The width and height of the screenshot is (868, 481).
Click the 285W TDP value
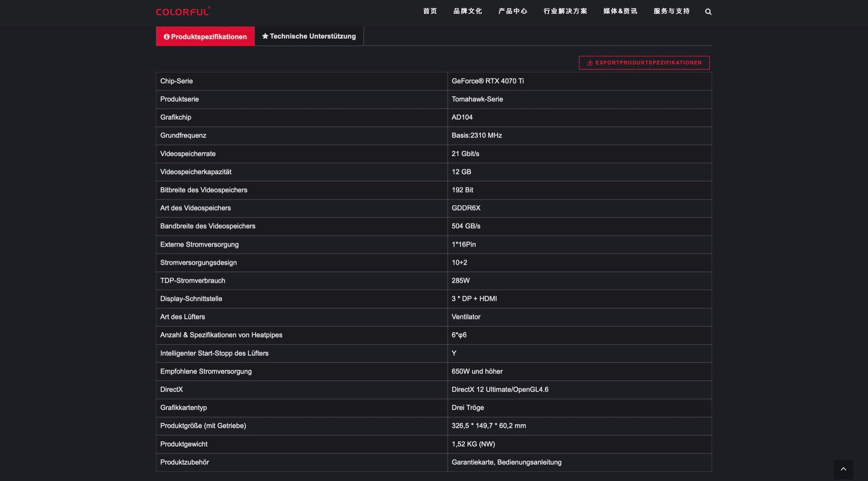click(460, 281)
